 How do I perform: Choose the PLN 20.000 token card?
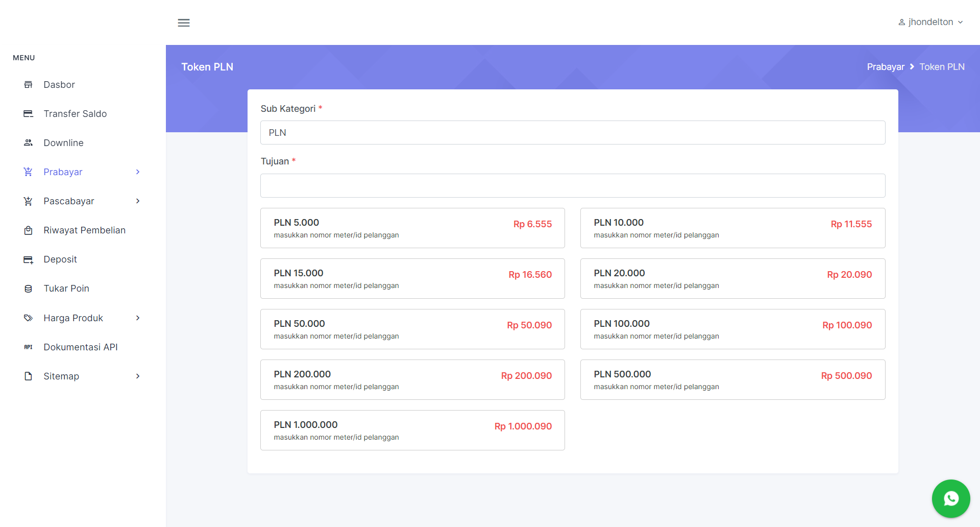[733, 278]
